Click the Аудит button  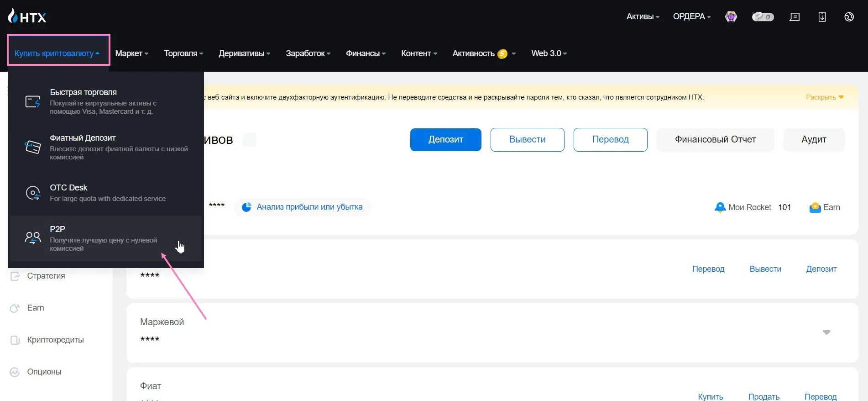(814, 140)
